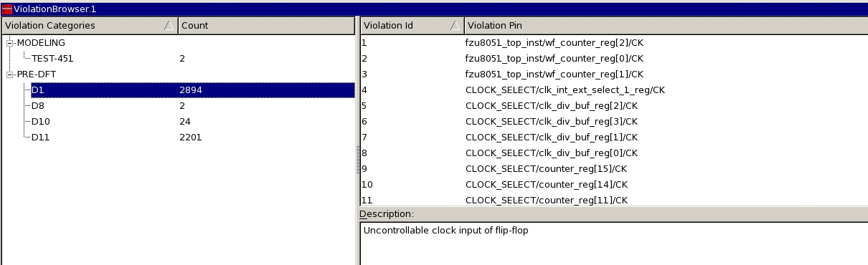The image size is (868, 265).
Task: Select violation clk_int_ext_select_1_reg/CK
Action: [565, 90]
